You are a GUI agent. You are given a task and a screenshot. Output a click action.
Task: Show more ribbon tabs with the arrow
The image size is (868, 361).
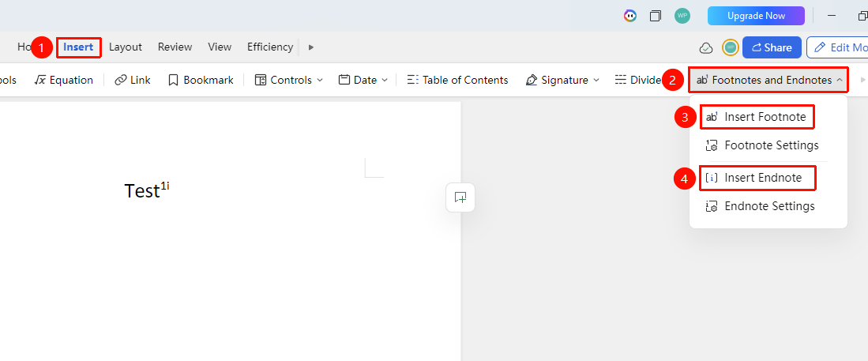tap(311, 47)
